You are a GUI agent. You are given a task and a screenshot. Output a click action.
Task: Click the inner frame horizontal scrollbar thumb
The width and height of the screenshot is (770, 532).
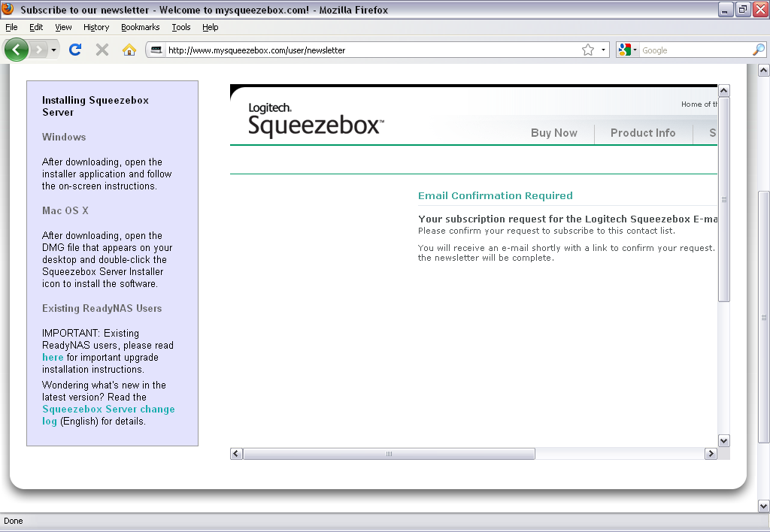389,454
